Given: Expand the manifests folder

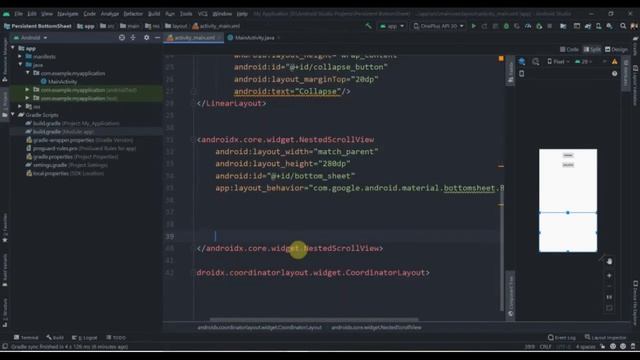Looking at the screenshot, I should (x=20, y=56).
